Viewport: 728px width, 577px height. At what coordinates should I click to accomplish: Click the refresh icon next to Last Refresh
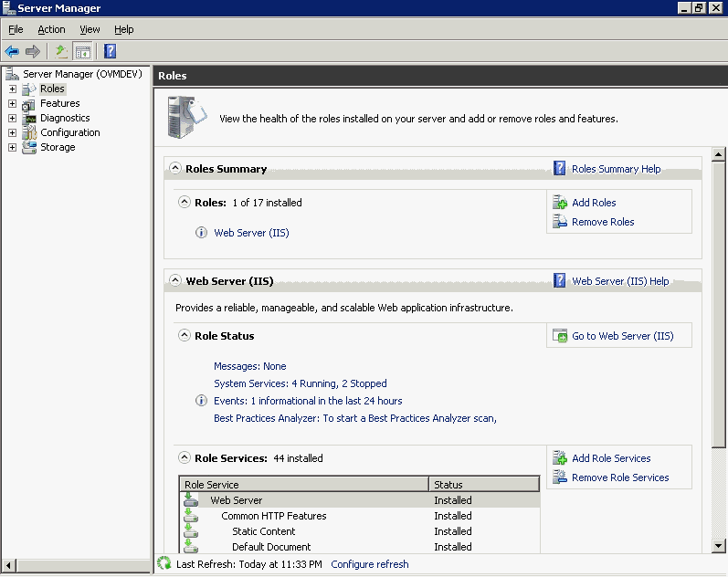tap(164, 563)
